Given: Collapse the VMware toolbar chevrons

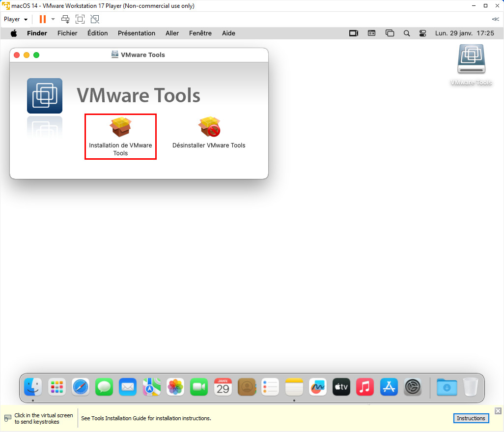Looking at the screenshot, I should pyautogui.click(x=495, y=19).
